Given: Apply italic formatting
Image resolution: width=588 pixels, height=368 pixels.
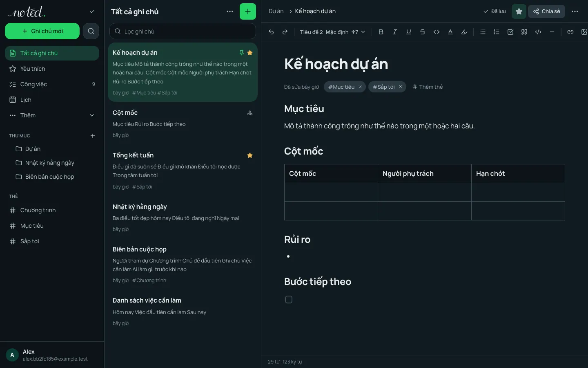Looking at the screenshot, I should (395, 32).
